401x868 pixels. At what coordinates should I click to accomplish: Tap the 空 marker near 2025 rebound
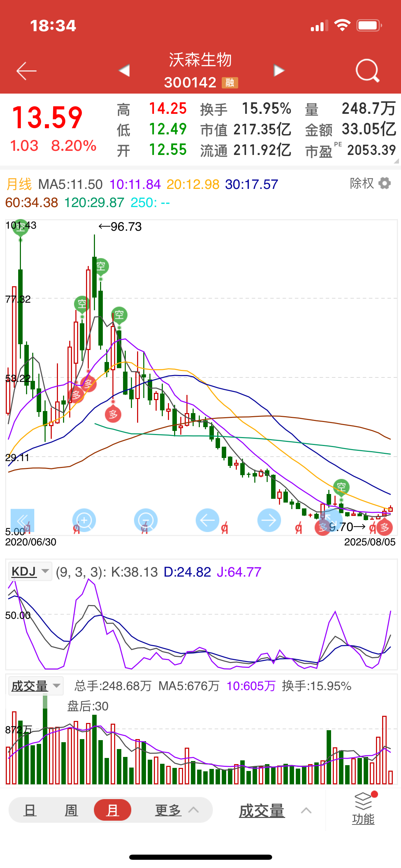coord(341,487)
